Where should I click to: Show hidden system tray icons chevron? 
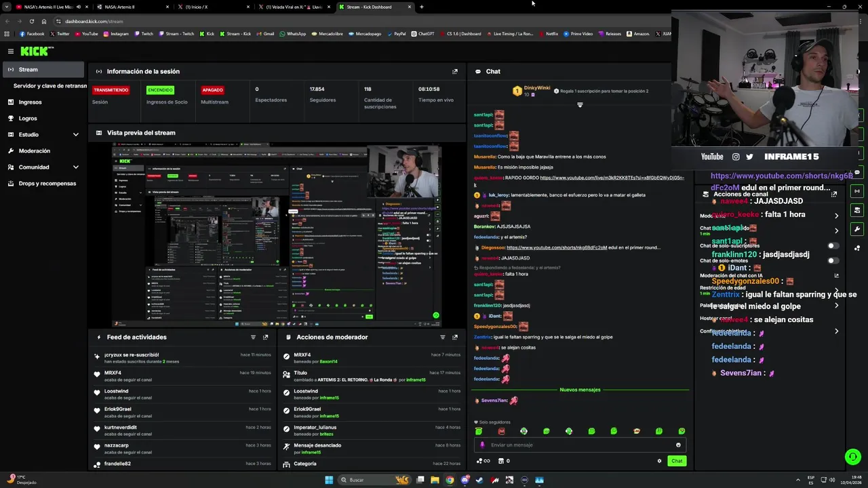coord(797,480)
